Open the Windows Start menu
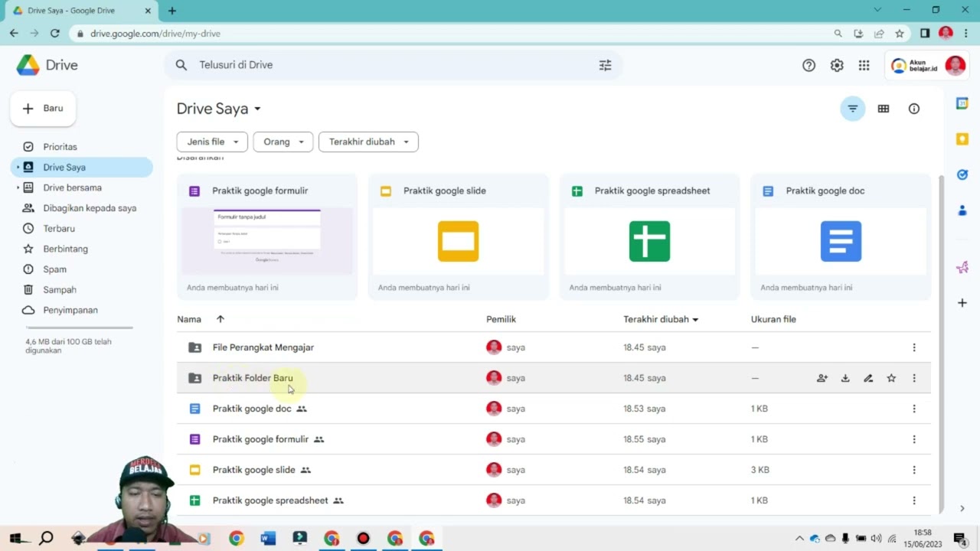This screenshot has height=551, width=980. [x=15, y=538]
